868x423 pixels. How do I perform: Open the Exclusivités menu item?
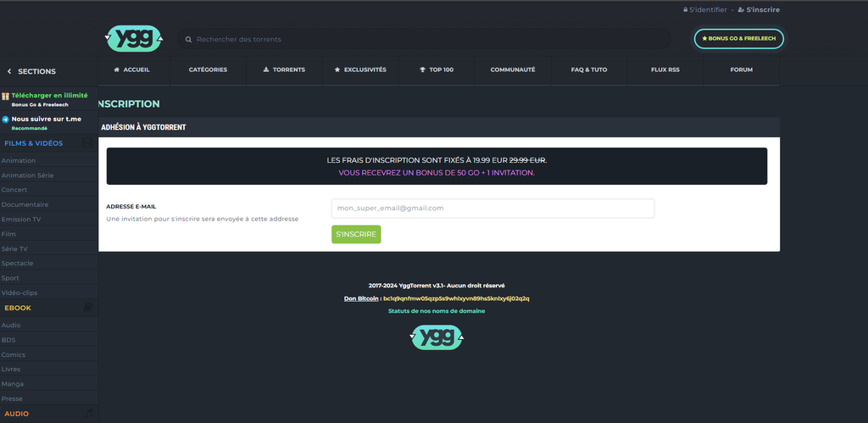pyautogui.click(x=360, y=70)
